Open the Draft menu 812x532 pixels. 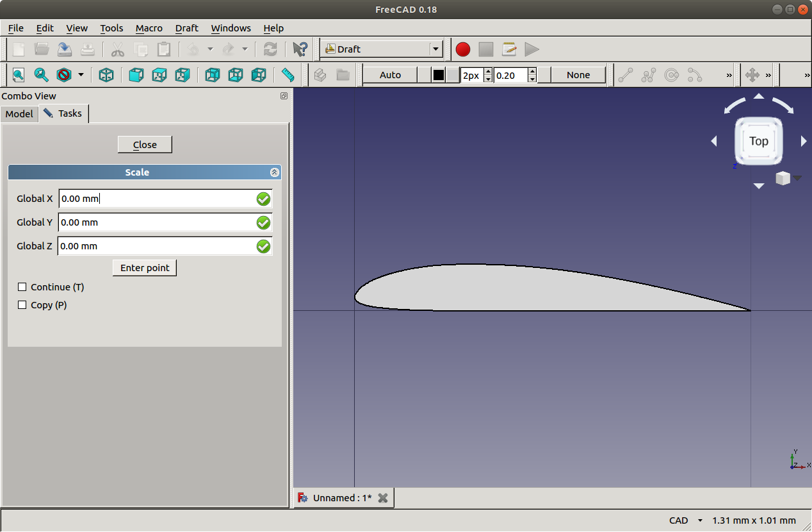(187, 28)
